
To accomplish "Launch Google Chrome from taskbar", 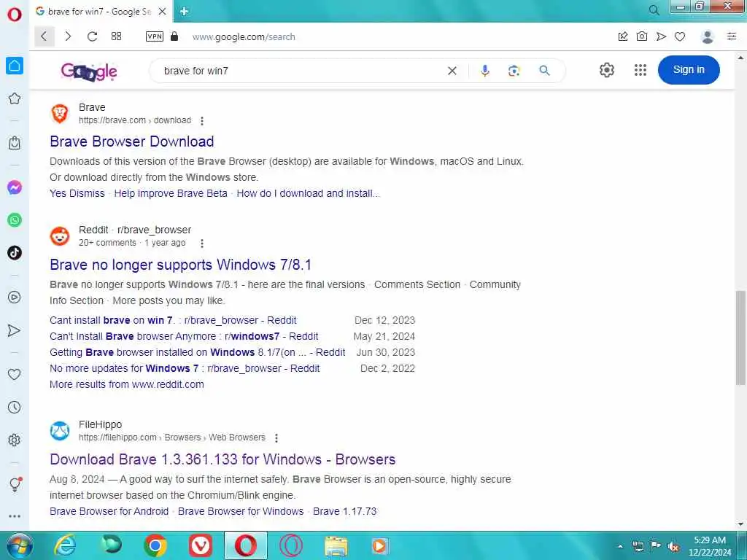I will (155, 545).
